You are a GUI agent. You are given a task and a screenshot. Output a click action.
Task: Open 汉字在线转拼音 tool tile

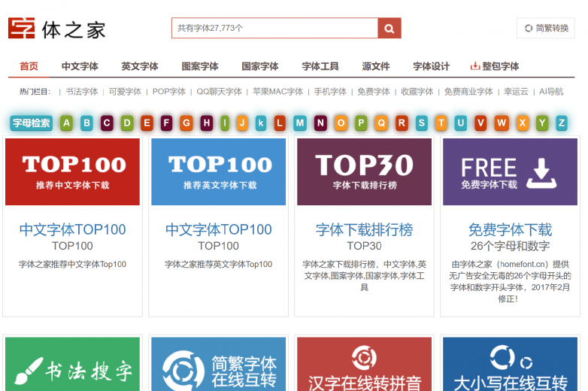click(x=364, y=364)
